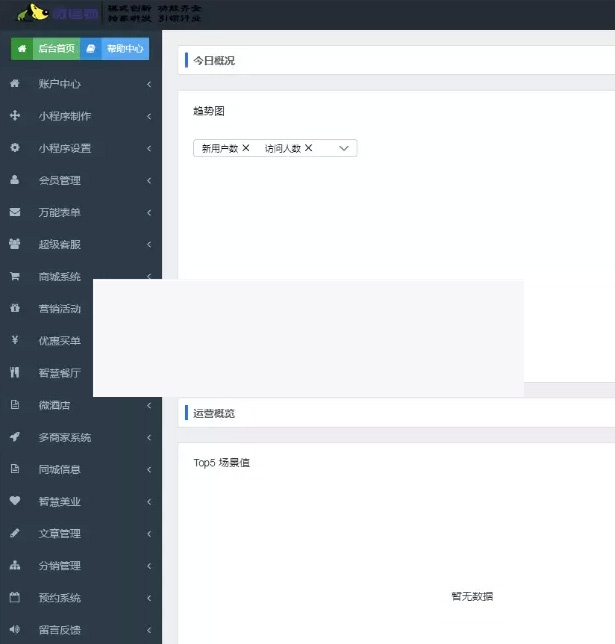615x644 pixels.
Task: Click the home icon beside 后台首页
Action: (21, 48)
